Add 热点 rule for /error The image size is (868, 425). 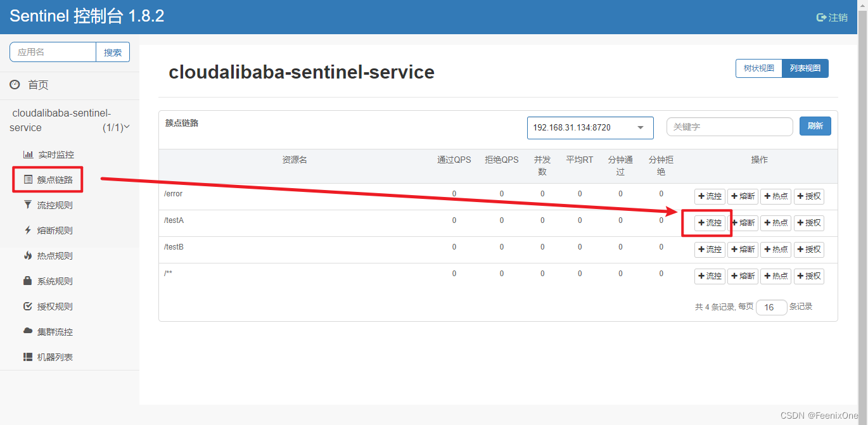[x=775, y=196]
